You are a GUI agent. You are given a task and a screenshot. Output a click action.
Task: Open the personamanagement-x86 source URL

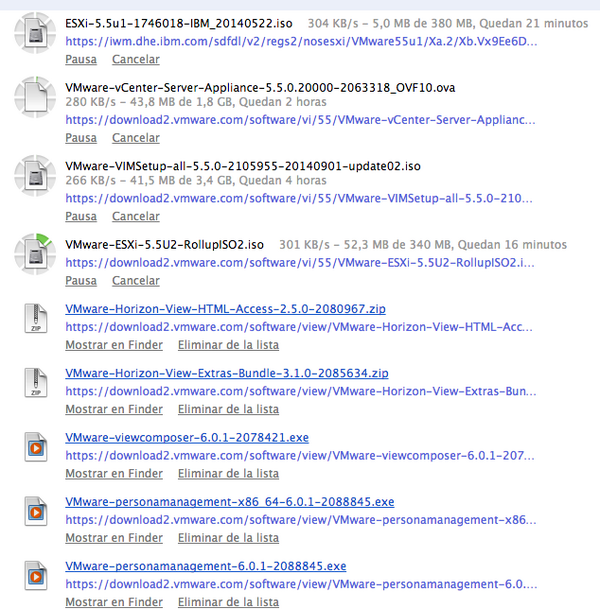tap(301, 520)
